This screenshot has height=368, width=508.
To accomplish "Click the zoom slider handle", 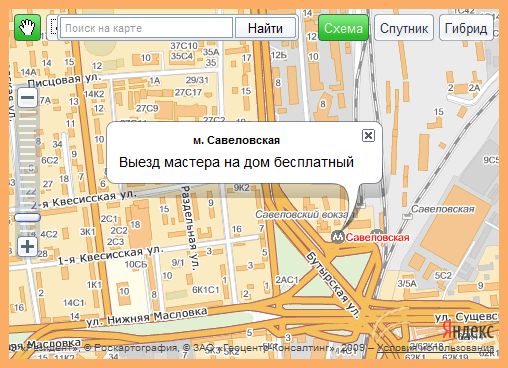I will [x=27, y=218].
